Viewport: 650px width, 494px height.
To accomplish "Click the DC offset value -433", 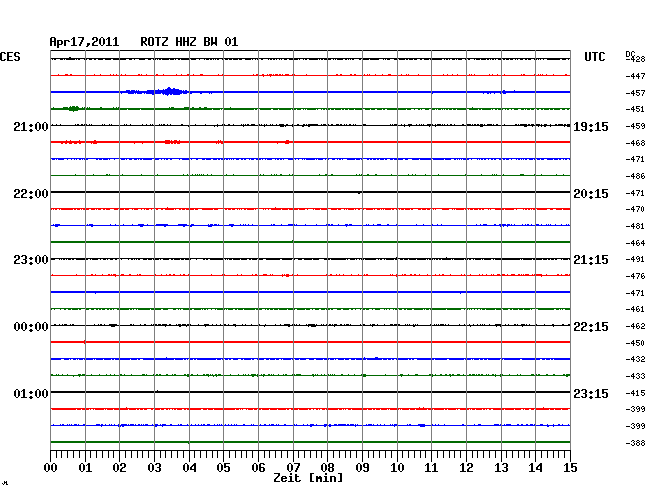I will click(x=635, y=376).
